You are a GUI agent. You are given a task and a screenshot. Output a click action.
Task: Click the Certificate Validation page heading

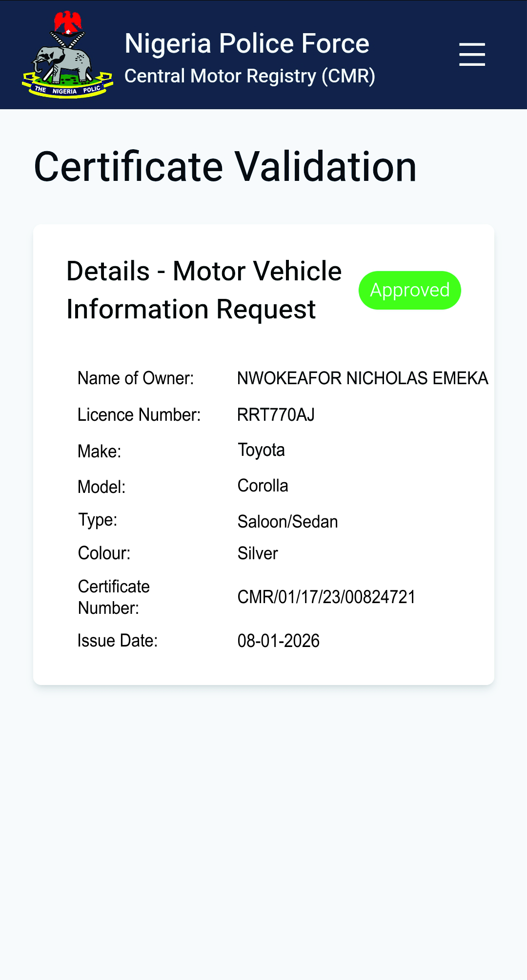(225, 167)
